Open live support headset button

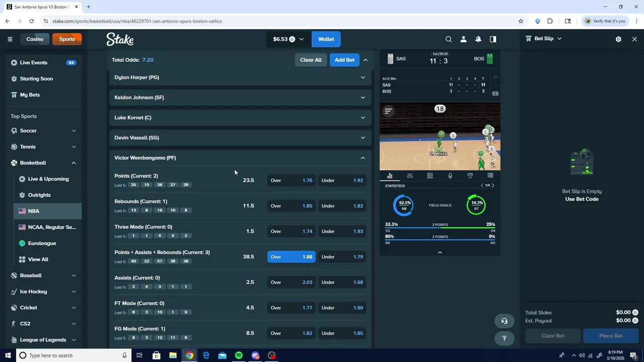click(504, 321)
